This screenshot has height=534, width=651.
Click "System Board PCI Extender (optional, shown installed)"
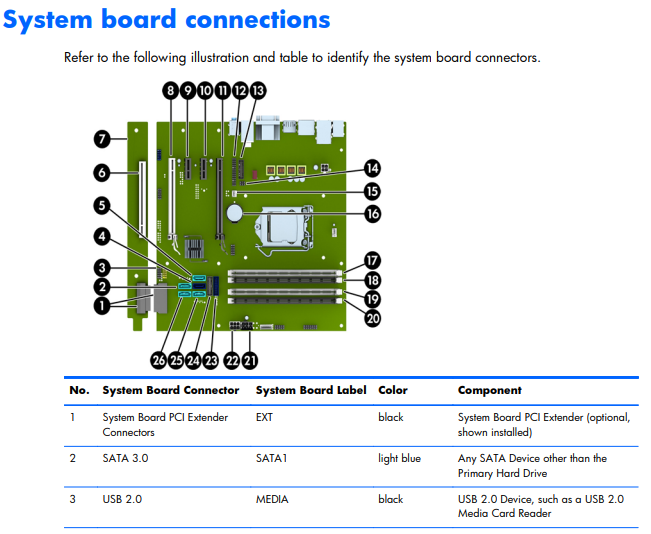click(544, 425)
